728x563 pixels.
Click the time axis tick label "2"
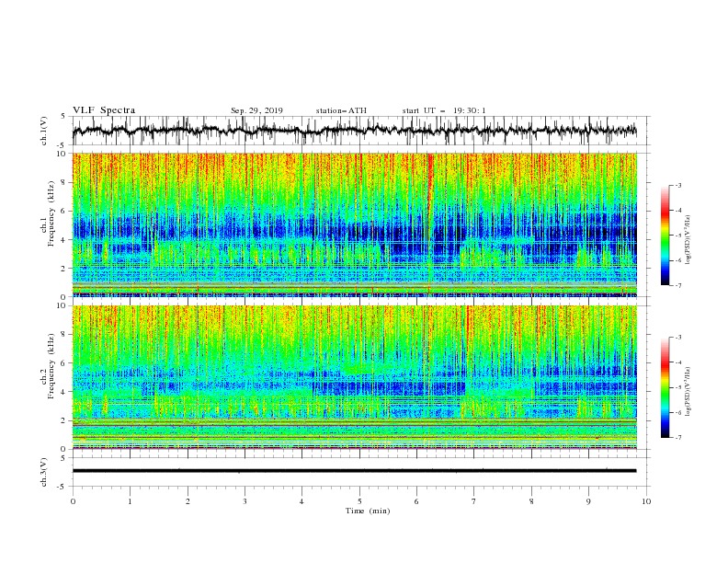click(188, 501)
